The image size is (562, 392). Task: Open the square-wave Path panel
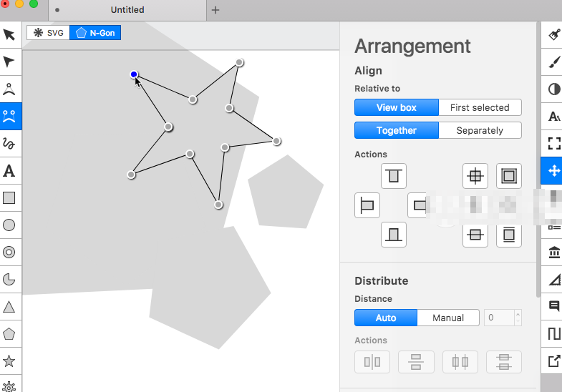553,334
